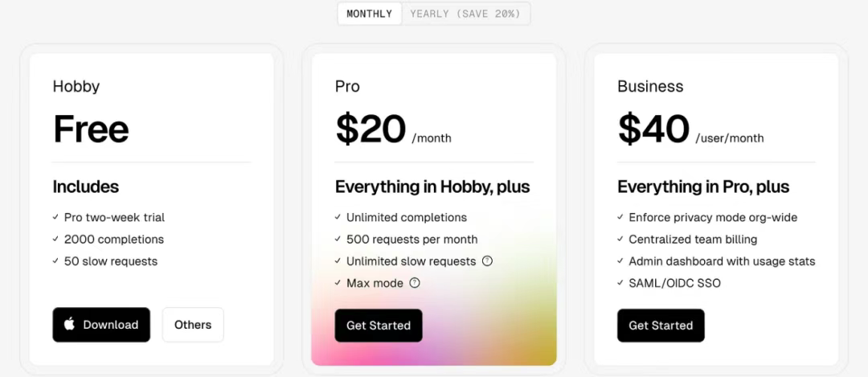
Task: Download the free Hobby plan
Action: (101, 325)
